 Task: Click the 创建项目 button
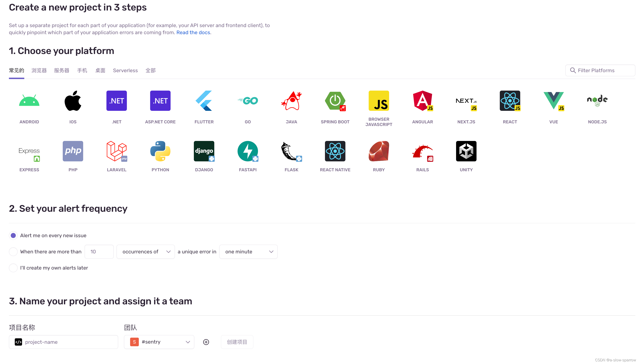(237, 342)
